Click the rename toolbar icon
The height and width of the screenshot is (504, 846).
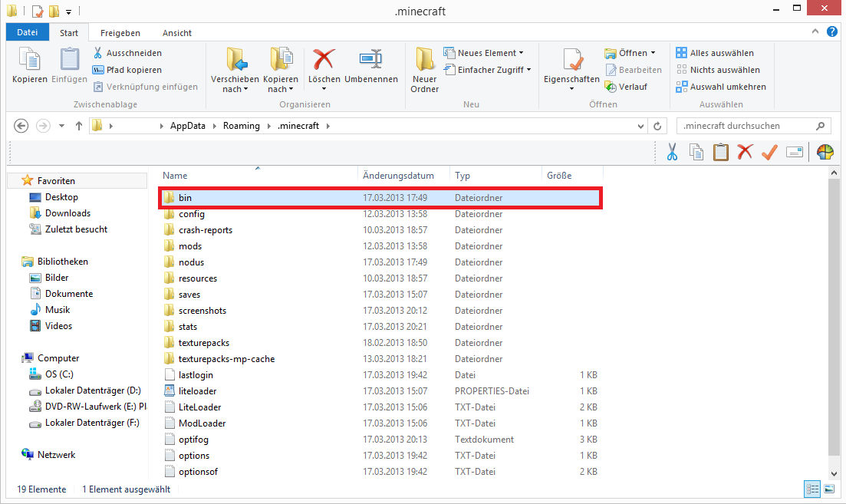coord(794,152)
